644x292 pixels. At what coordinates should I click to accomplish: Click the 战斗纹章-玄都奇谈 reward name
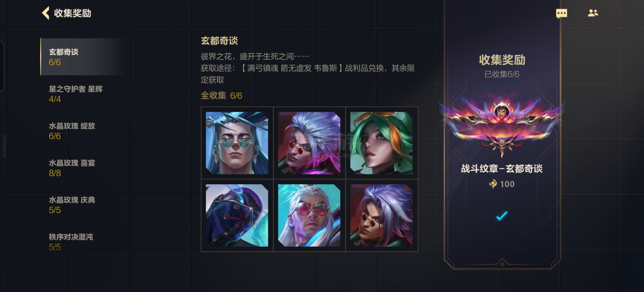[502, 169]
